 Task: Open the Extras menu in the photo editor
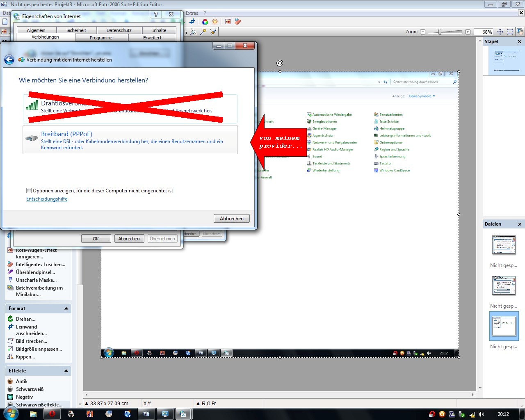(192, 13)
